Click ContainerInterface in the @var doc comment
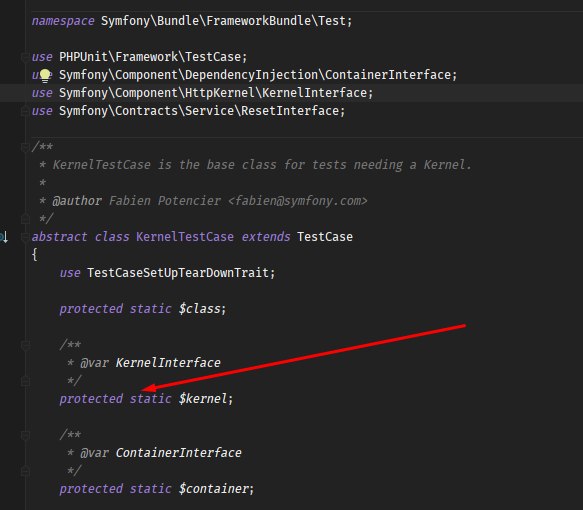583x510 pixels. [178, 453]
